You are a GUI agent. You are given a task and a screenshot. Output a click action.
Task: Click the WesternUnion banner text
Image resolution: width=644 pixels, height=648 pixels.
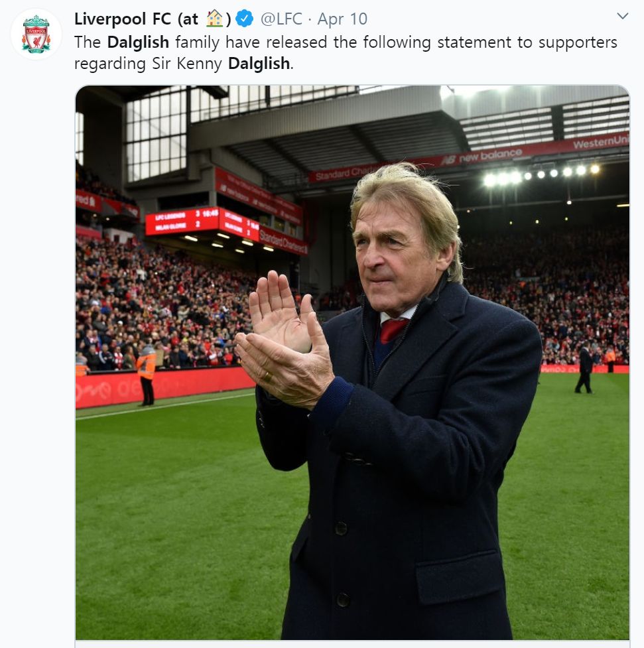(600, 143)
